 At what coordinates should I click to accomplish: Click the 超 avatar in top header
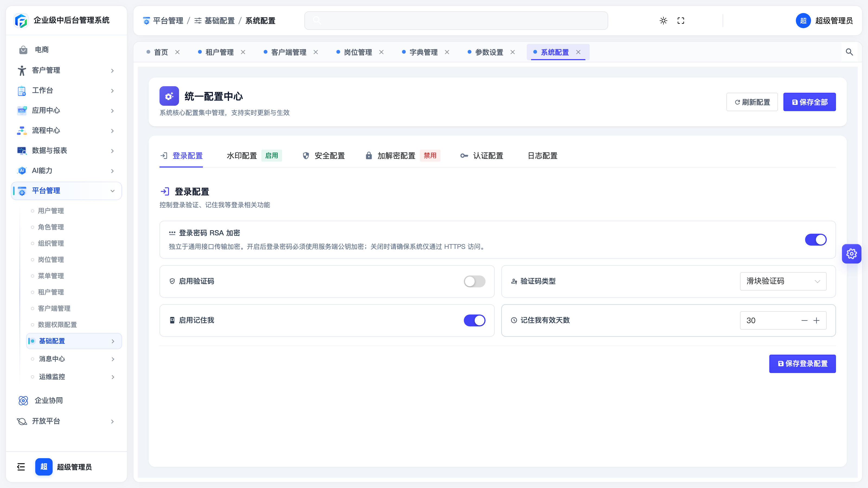tap(803, 21)
